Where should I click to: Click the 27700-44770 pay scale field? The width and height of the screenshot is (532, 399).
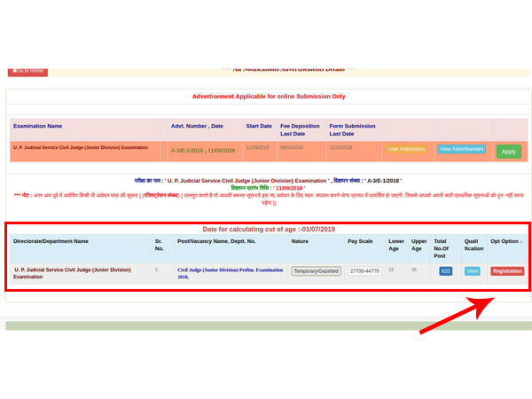(364, 271)
